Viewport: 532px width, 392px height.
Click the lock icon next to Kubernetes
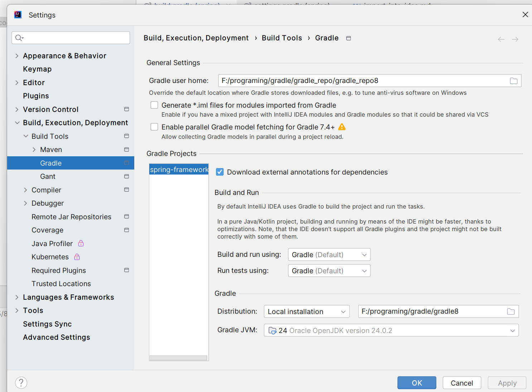[77, 257]
